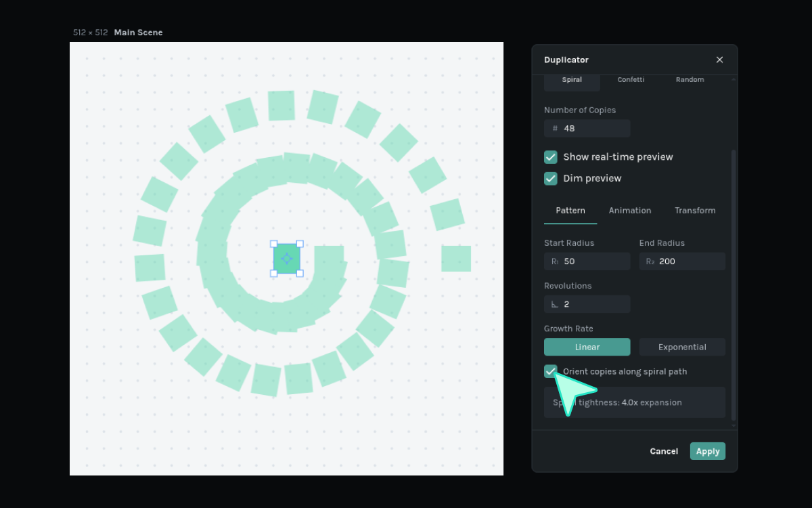Uncheck the Dim preview checkbox

(551, 178)
